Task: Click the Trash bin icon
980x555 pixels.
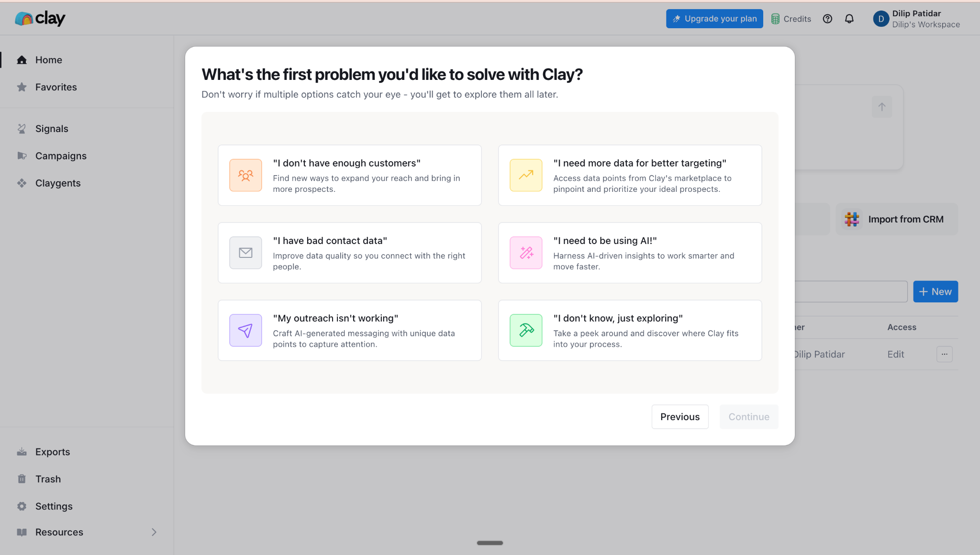Action: (x=22, y=479)
